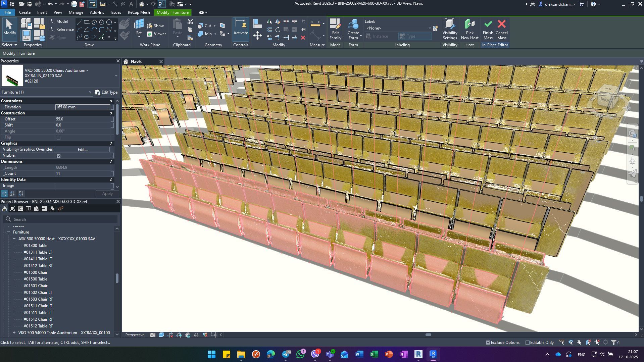The height and width of the screenshot is (362, 644).
Task: Click the Excel icon in taskbar
Action: pos(374,354)
